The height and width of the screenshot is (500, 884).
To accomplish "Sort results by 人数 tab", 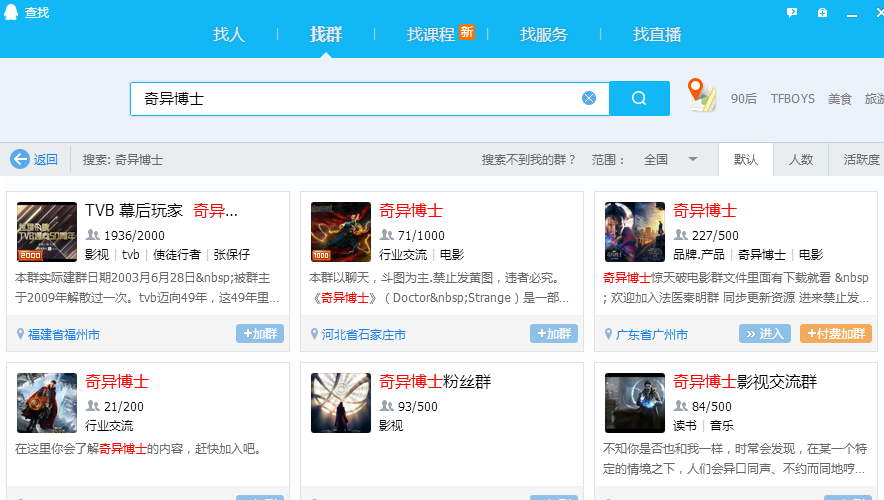I will 801,160.
